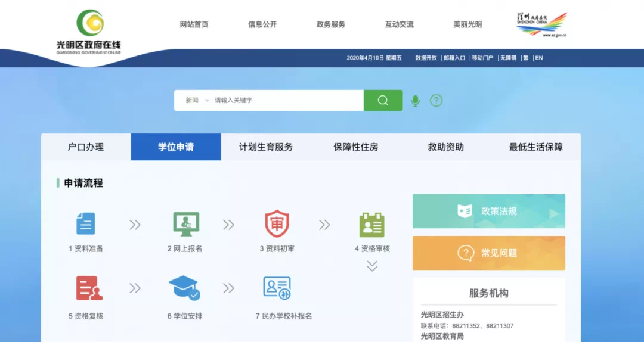Click the 资格复核 red form icon

coord(89,288)
